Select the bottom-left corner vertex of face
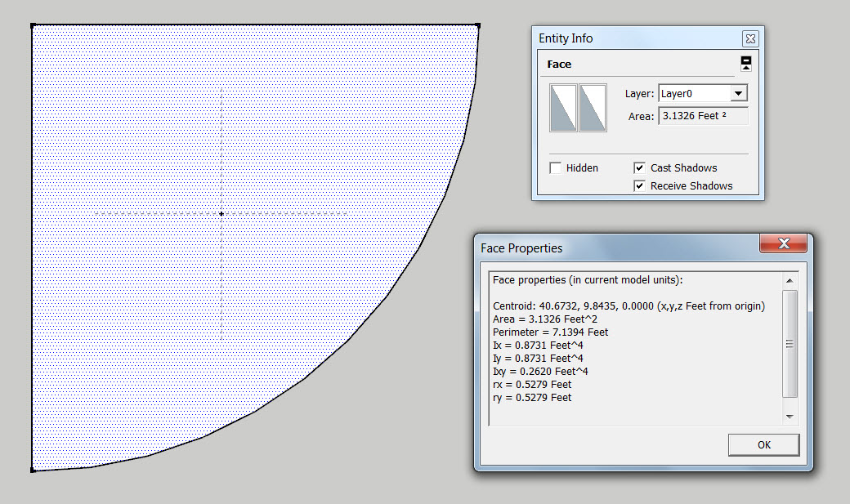Image resolution: width=850 pixels, height=504 pixels. pyautogui.click(x=33, y=470)
